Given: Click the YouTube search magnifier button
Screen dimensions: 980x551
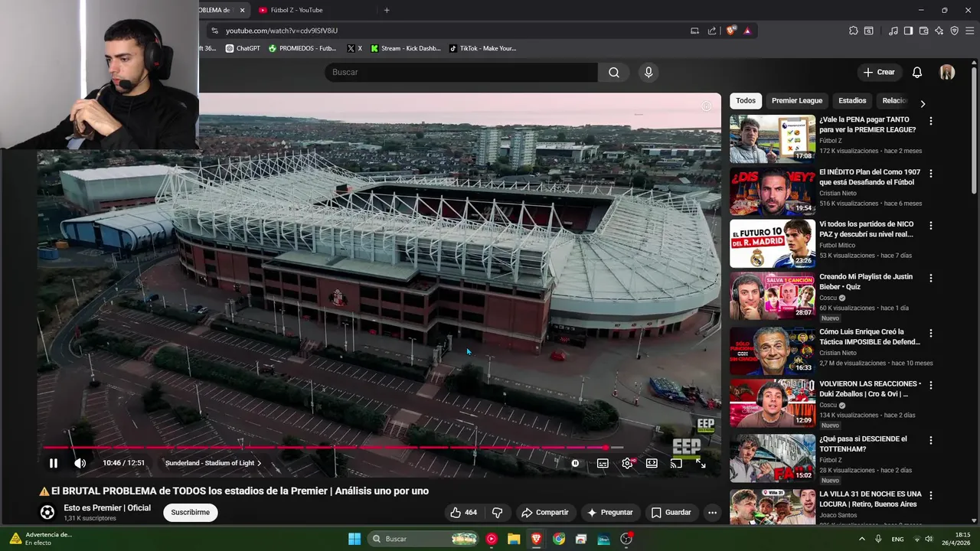Looking at the screenshot, I should (614, 72).
